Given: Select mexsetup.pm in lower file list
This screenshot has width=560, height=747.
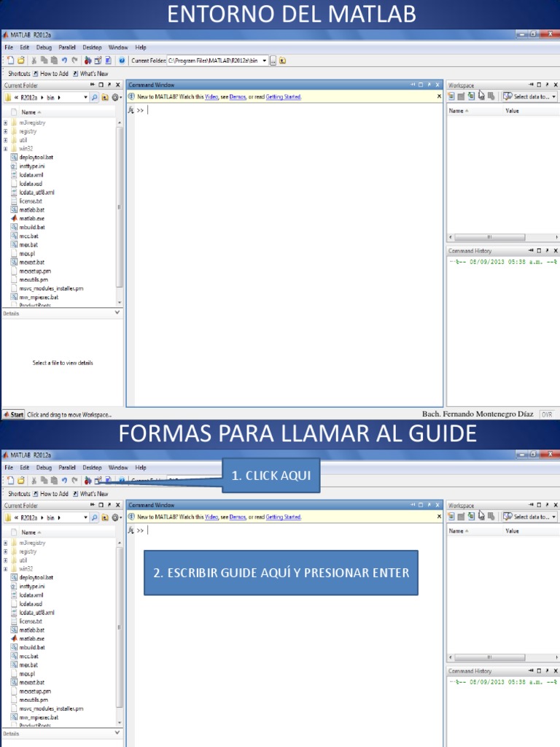Looking at the screenshot, I should click(x=31, y=692).
